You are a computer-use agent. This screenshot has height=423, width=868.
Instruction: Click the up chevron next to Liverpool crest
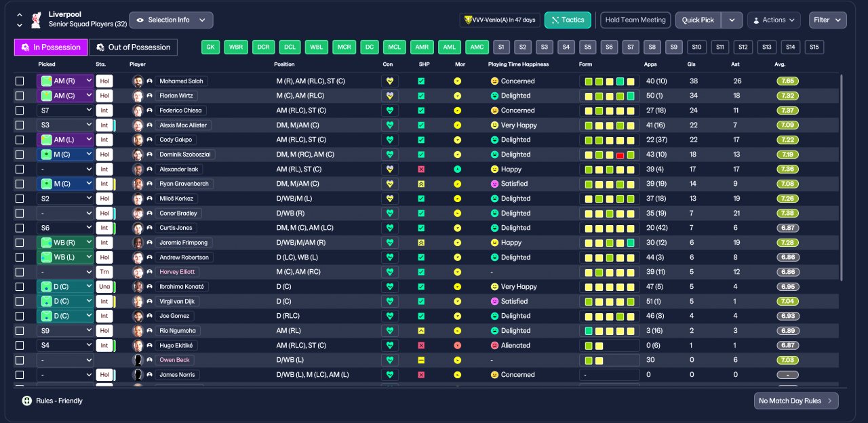pos(19,14)
